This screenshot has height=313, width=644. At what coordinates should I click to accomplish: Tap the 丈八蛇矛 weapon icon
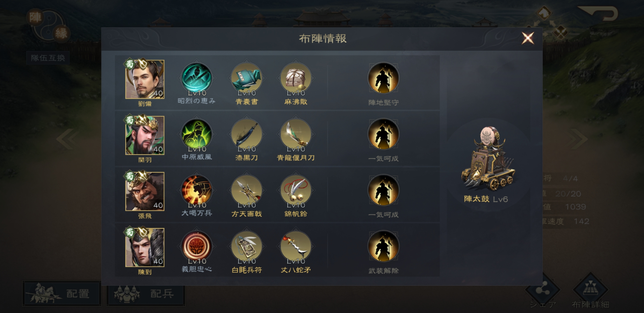(296, 247)
